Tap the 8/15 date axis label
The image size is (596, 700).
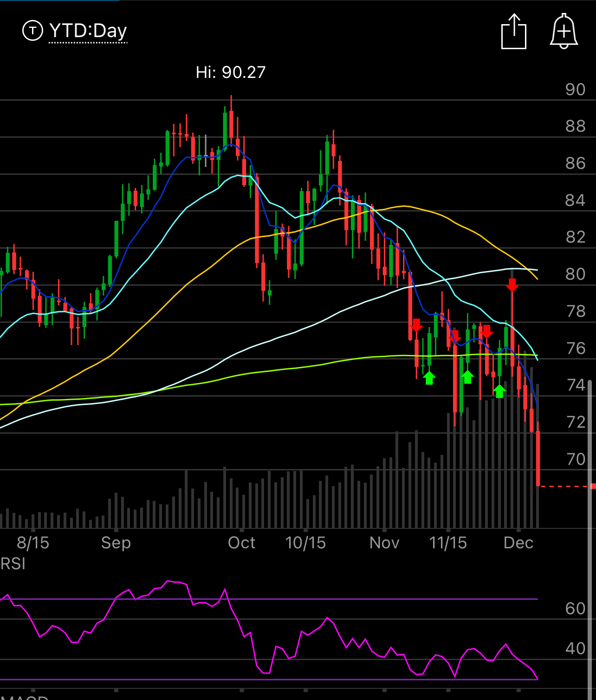[33, 542]
